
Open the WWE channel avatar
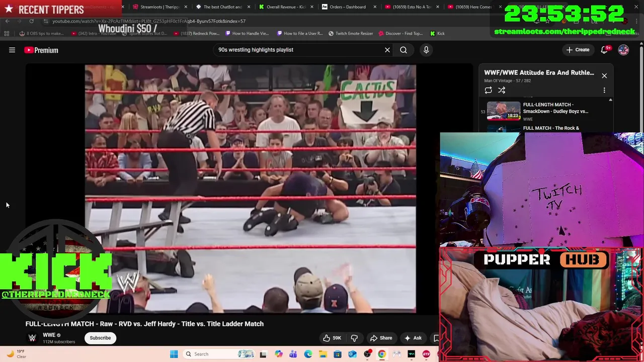coord(32,338)
